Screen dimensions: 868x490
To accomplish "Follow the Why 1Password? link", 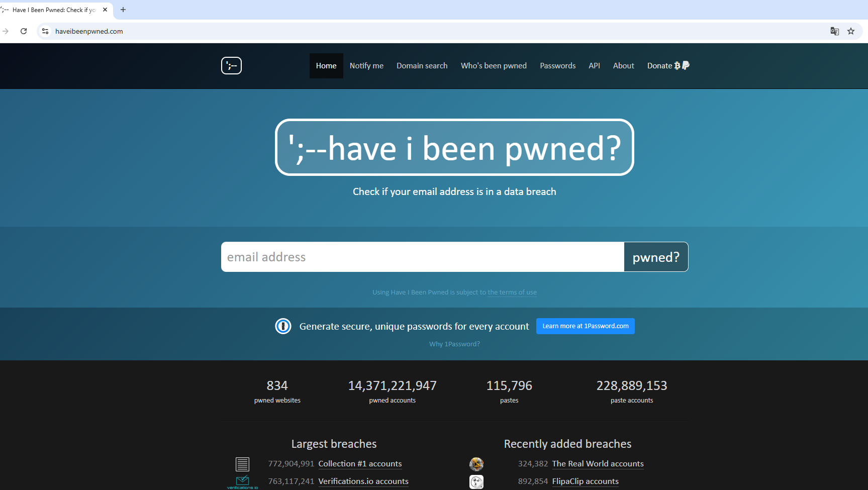I will tap(454, 344).
